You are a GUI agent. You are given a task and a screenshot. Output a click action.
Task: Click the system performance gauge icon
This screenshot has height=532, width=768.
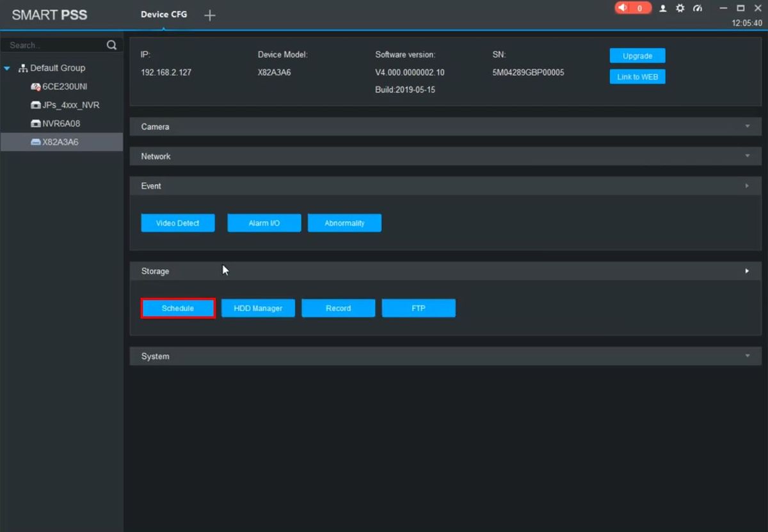pos(698,8)
